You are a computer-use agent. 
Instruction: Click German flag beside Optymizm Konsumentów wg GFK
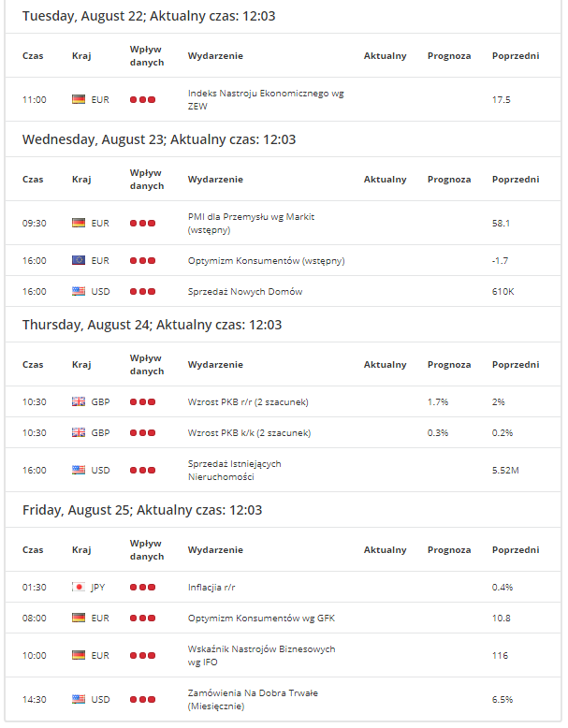click(79, 618)
